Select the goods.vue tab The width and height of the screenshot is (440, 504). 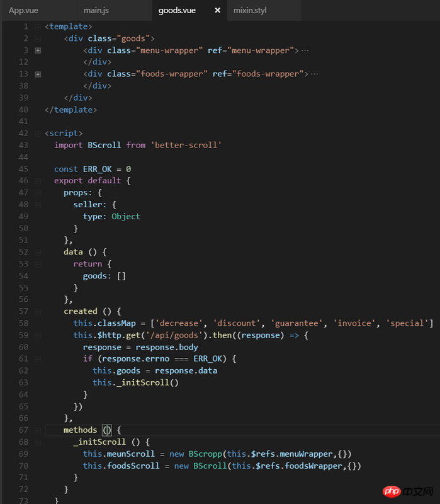point(177,11)
